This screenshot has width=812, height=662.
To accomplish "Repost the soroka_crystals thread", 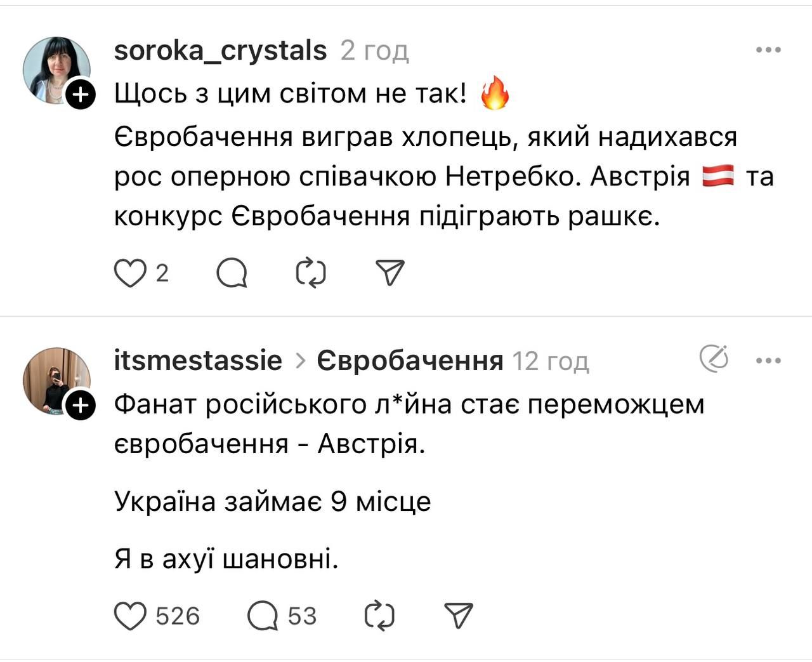I will [x=311, y=274].
